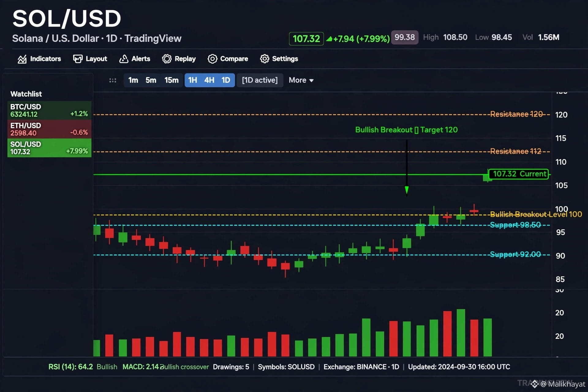This screenshot has height=392, width=588.
Task: Select SOL/USD in the watchlist
Action: pyautogui.click(x=49, y=148)
